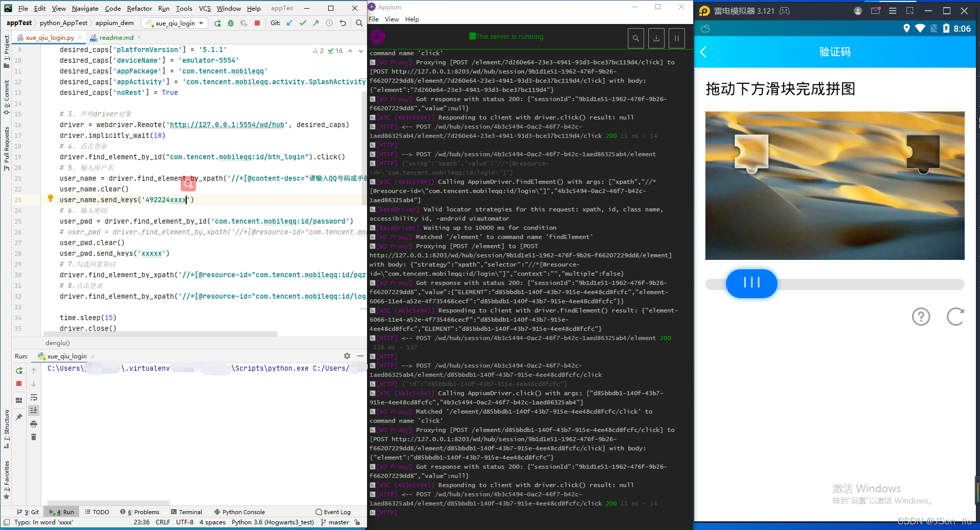
Task: Open Git history clock icon
Action: (329, 23)
